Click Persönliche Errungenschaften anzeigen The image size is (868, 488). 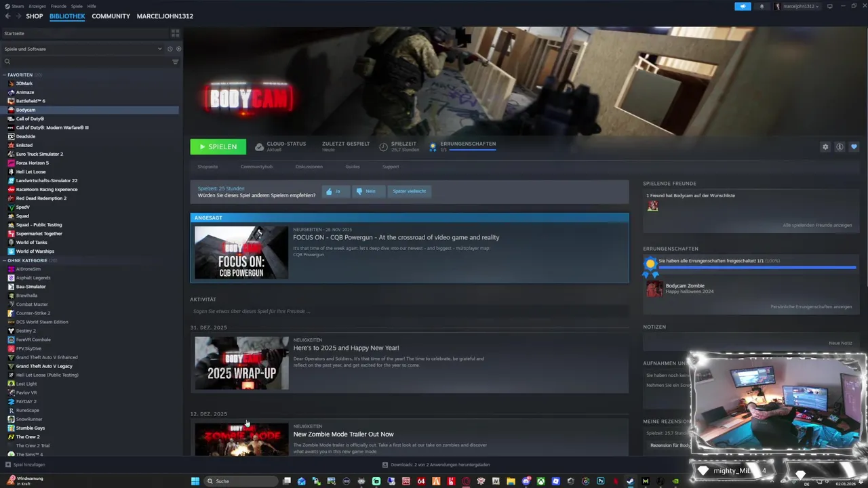pos(811,306)
